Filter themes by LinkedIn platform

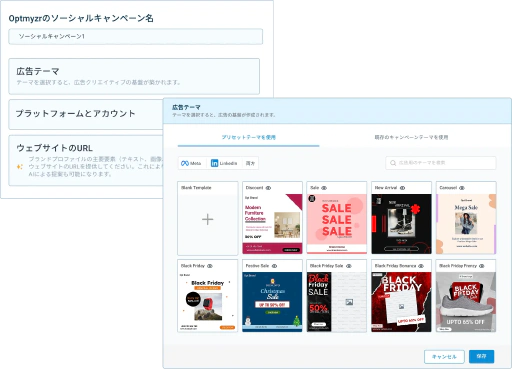tap(224, 163)
